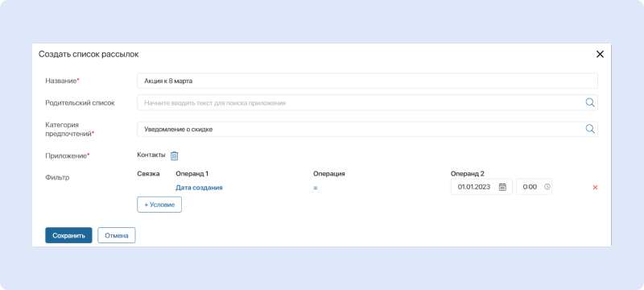Click the 01.01.2023 date field
The image size is (644, 290).
coord(481,187)
